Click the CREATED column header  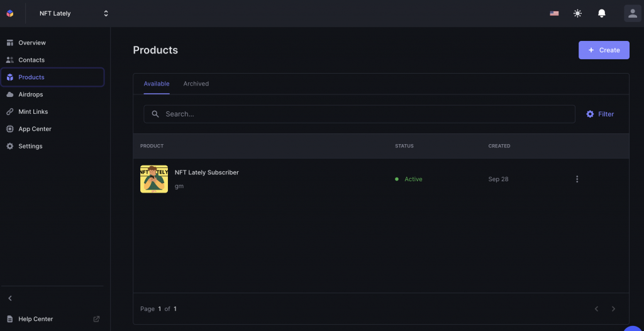point(499,146)
